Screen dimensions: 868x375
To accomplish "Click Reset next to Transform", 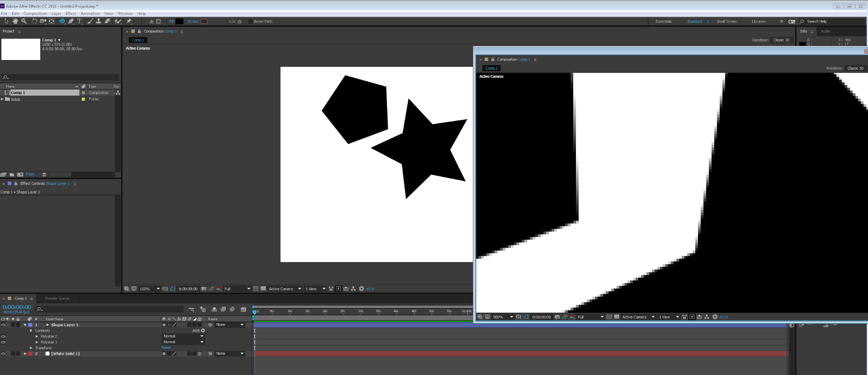I will click(166, 348).
